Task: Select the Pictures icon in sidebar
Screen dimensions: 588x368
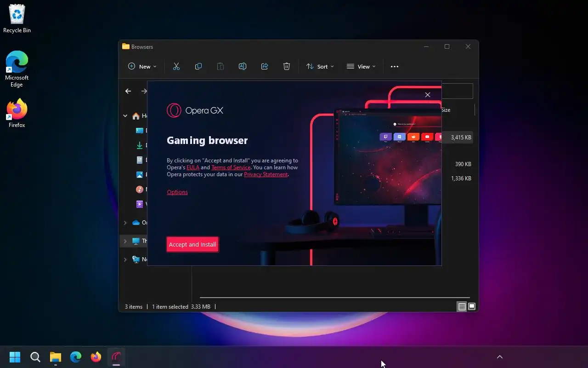Action: 140,175
